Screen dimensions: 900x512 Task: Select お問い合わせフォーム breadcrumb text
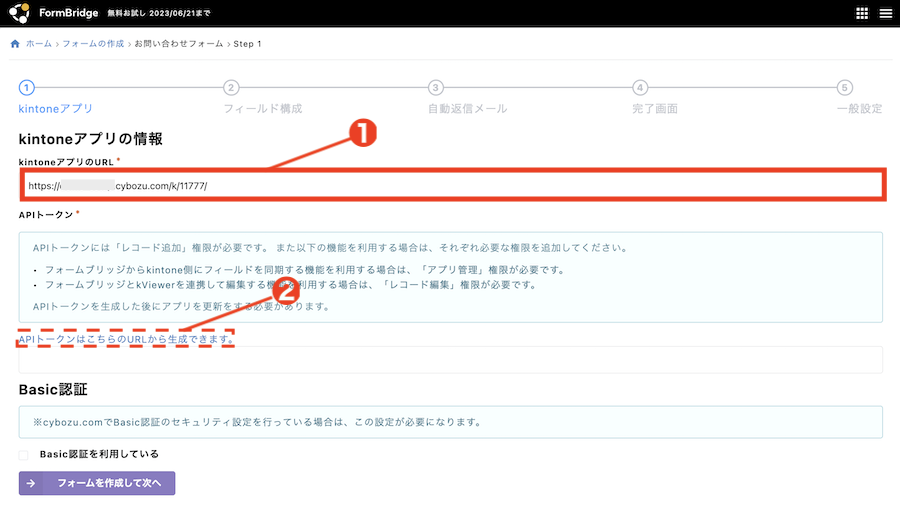pyautogui.click(x=179, y=44)
